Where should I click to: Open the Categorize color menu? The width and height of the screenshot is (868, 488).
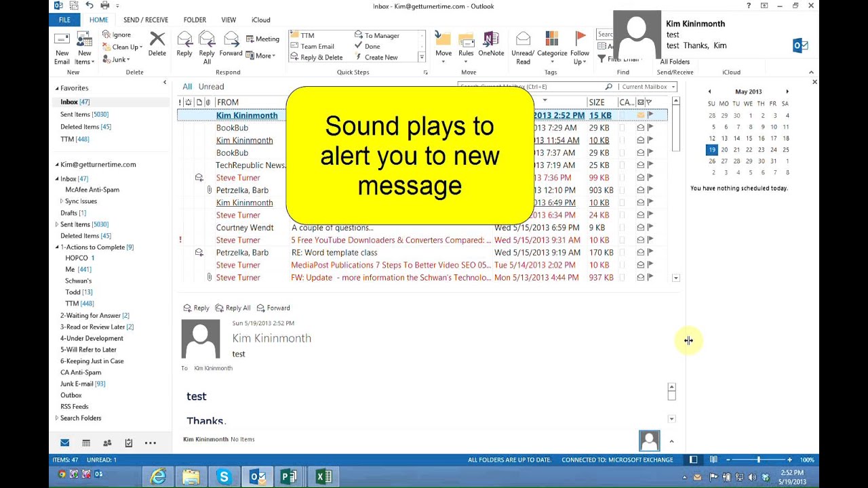click(x=552, y=47)
